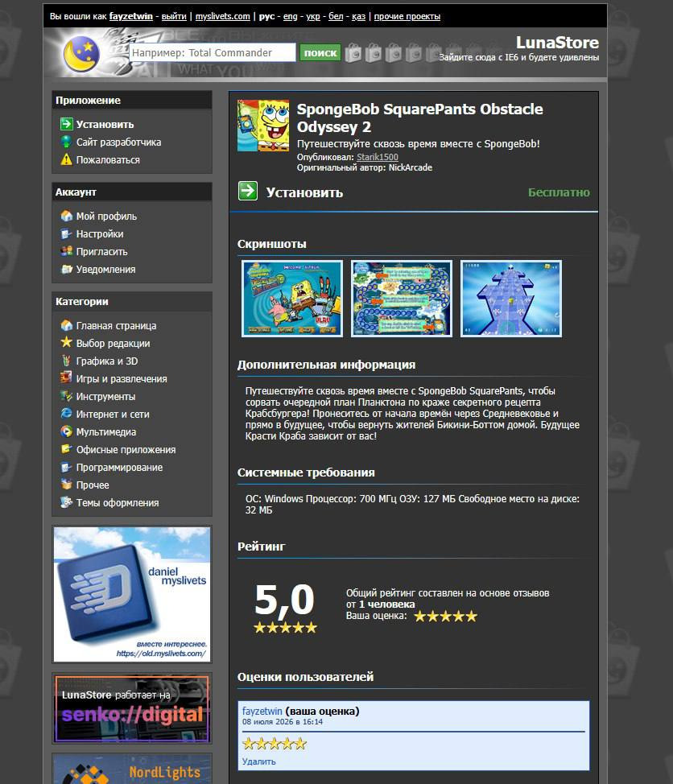
Task: Click the Internet Explorer icon for Интернет и сети
Action: click(67, 414)
